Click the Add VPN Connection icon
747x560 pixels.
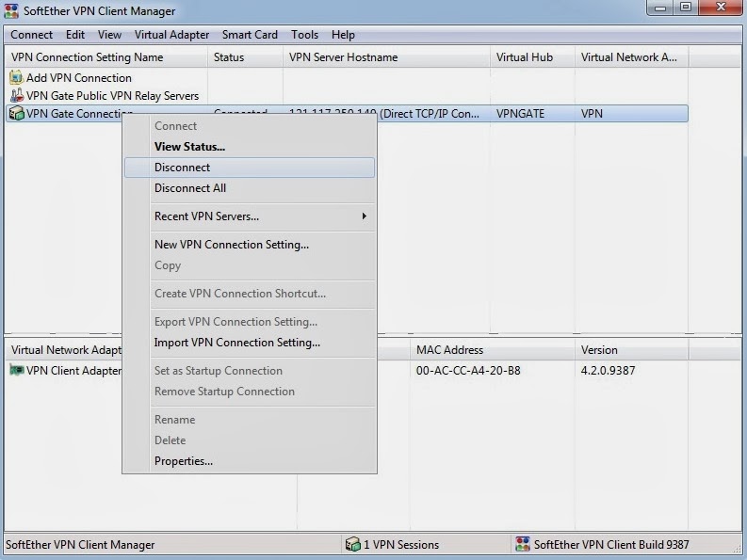(16, 77)
